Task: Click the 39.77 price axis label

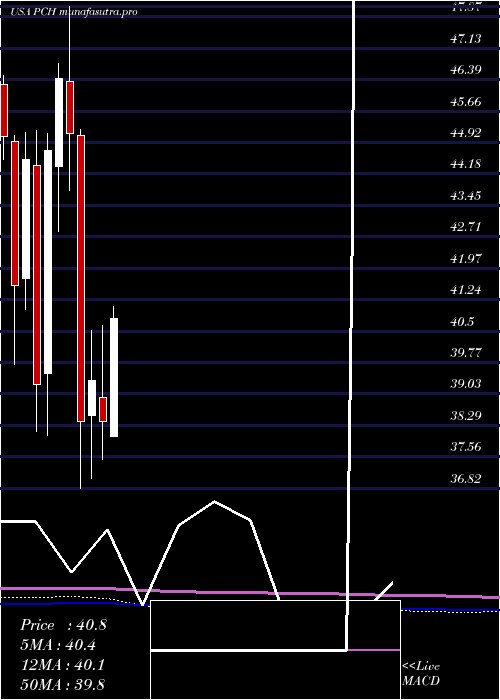Action: [466, 353]
